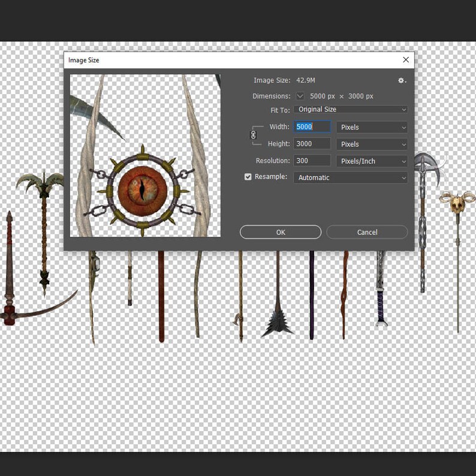Toggle the constrain proportions chain link
Image resolution: width=476 pixels, height=476 pixels.
pos(253,135)
